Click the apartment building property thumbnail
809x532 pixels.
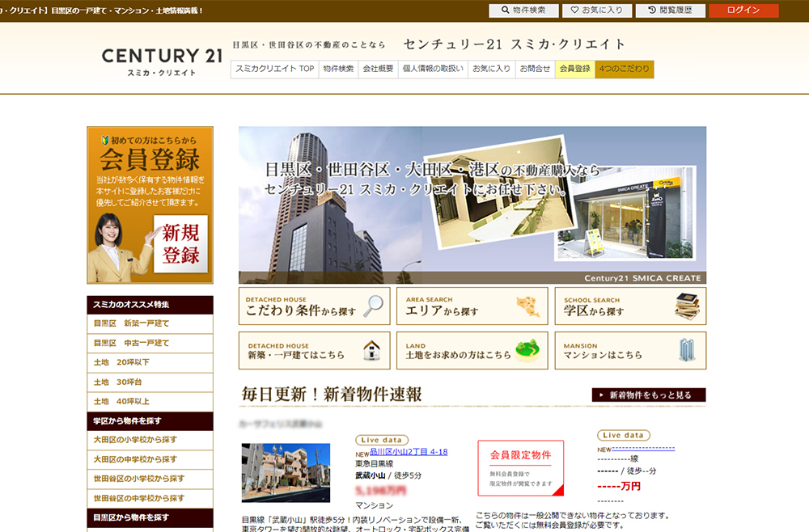click(x=286, y=473)
